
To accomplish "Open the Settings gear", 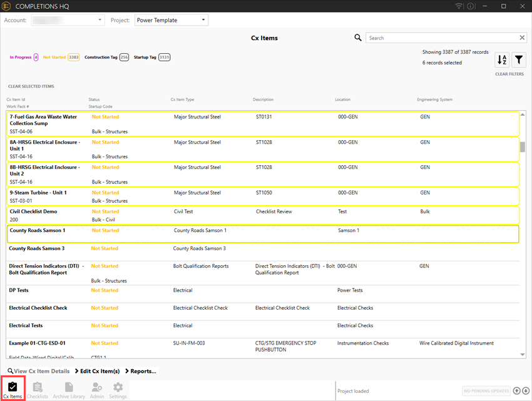I will [118, 390].
